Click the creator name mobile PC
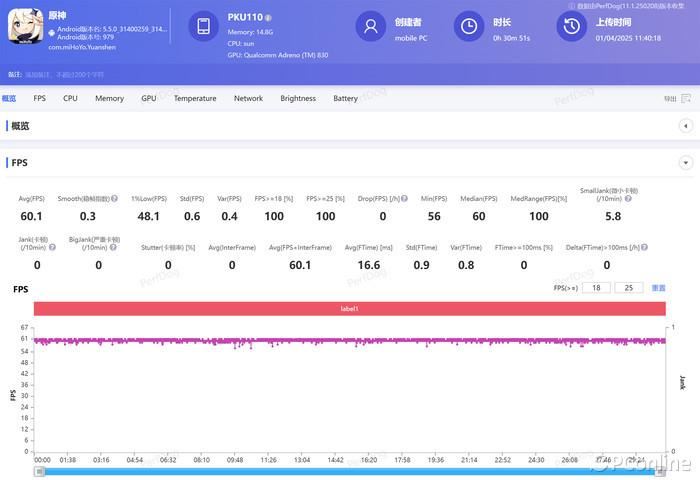The image size is (700, 480). click(x=411, y=38)
